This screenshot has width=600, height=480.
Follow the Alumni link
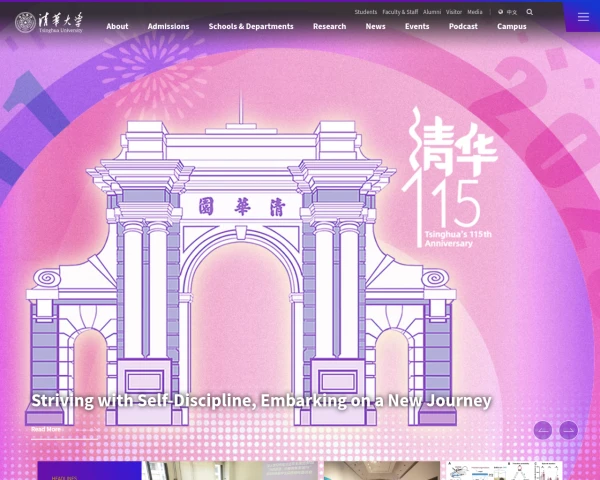(432, 12)
